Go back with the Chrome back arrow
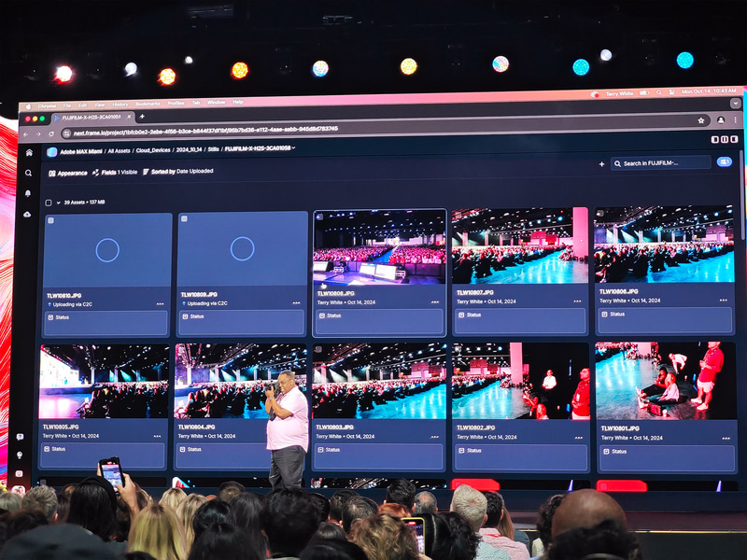Screen dimensions: 747x560 pyautogui.click(x=26, y=134)
